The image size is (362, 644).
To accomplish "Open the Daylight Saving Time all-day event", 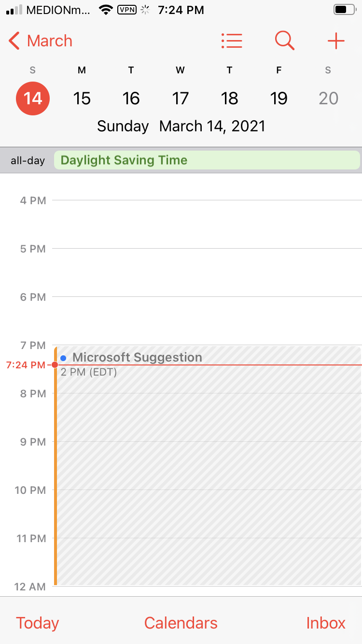I will 207,160.
